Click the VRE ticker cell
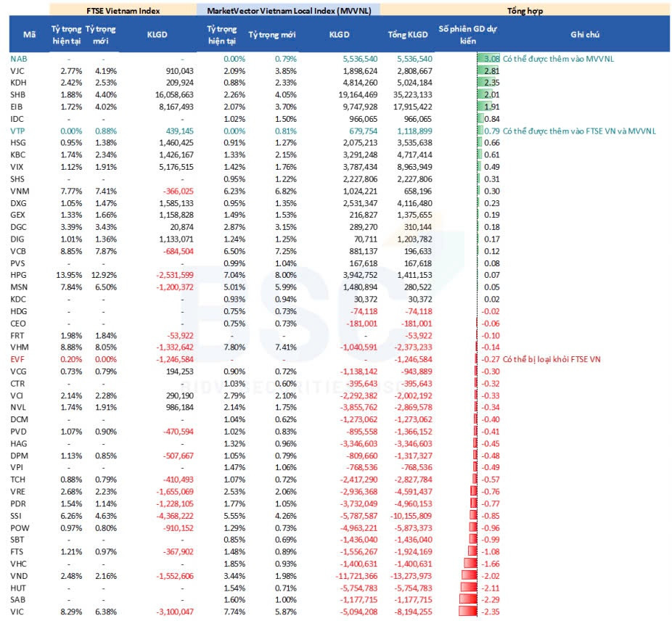Screen dimensions: 672x621 click(x=17, y=492)
